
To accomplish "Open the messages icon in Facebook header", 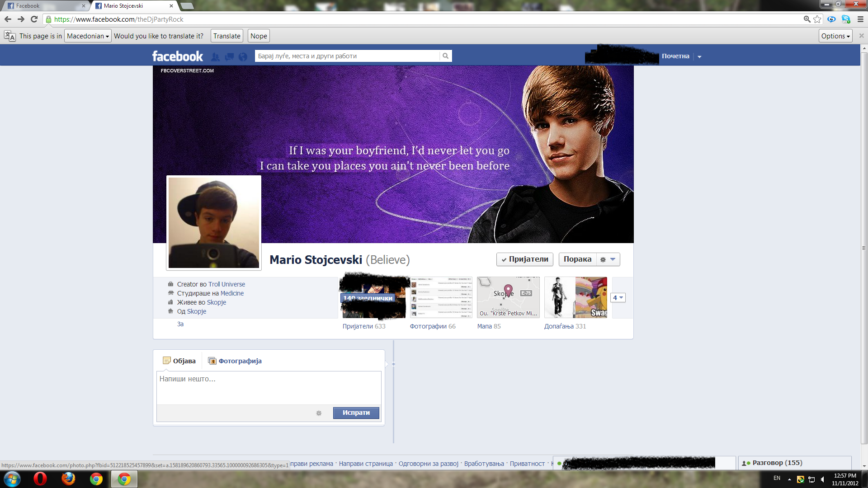I will (x=230, y=56).
